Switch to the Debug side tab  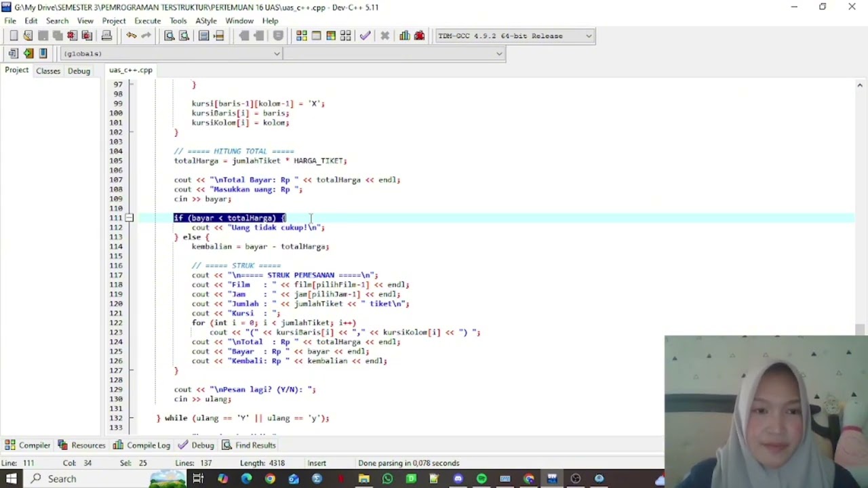[x=79, y=71]
